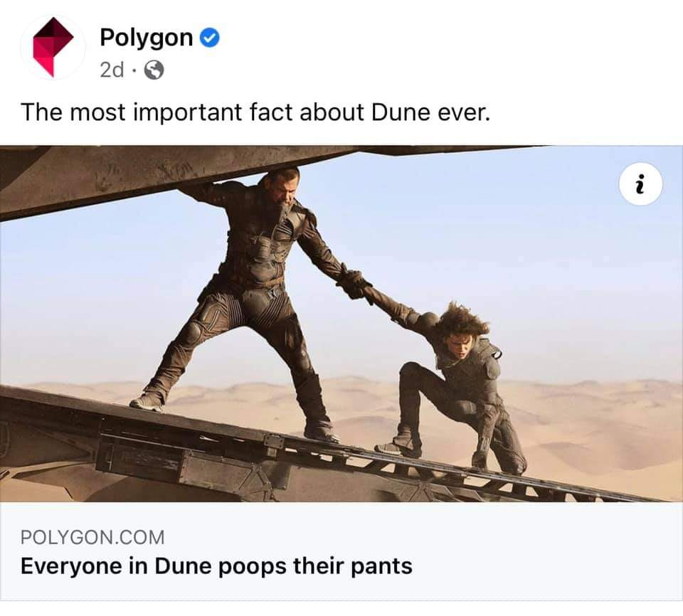
Task: Click the POLYGON.COM domain label
Action: (x=92, y=537)
